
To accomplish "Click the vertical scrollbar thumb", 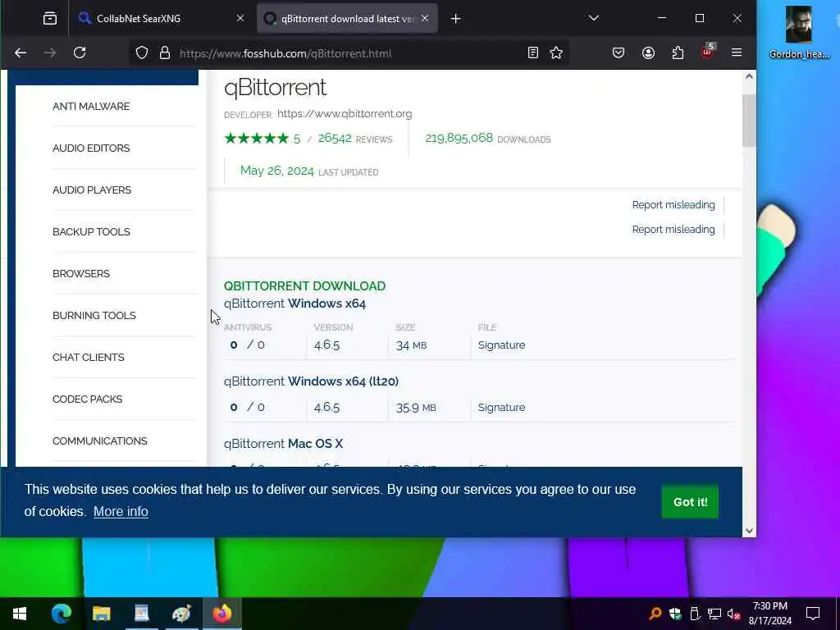I will 748,120.
